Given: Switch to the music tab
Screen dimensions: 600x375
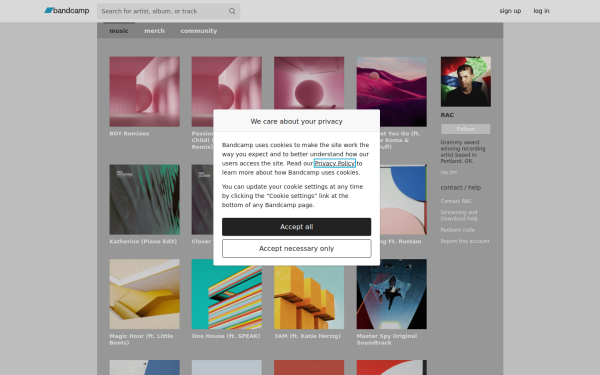Looking at the screenshot, I should pyautogui.click(x=119, y=31).
